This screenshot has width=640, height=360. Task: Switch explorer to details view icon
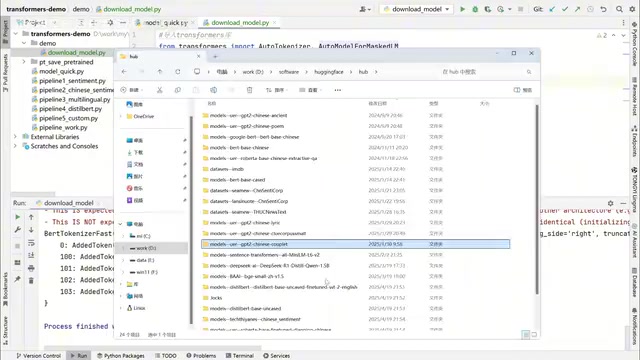(526, 335)
